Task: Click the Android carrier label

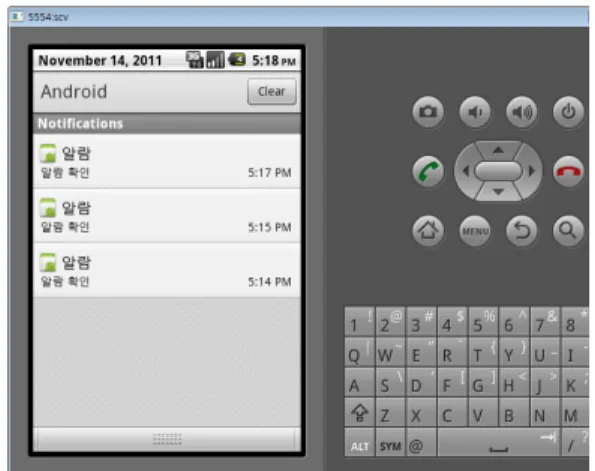Action: coord(74,91)
